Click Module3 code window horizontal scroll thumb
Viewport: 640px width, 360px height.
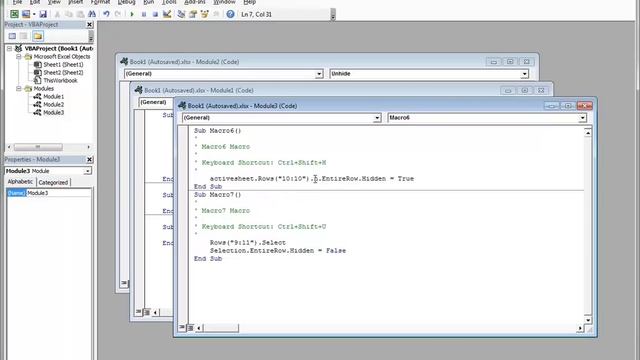click(221, 328)
